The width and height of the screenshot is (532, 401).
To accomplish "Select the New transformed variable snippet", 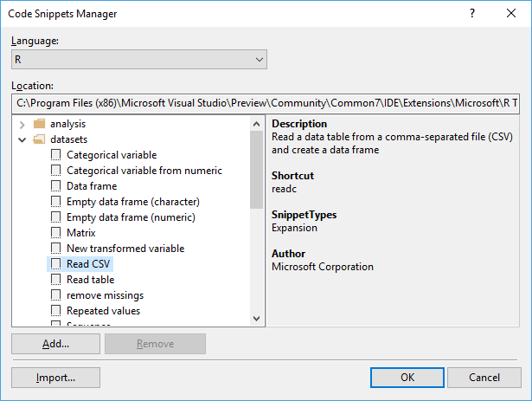I will coord(125,249).
